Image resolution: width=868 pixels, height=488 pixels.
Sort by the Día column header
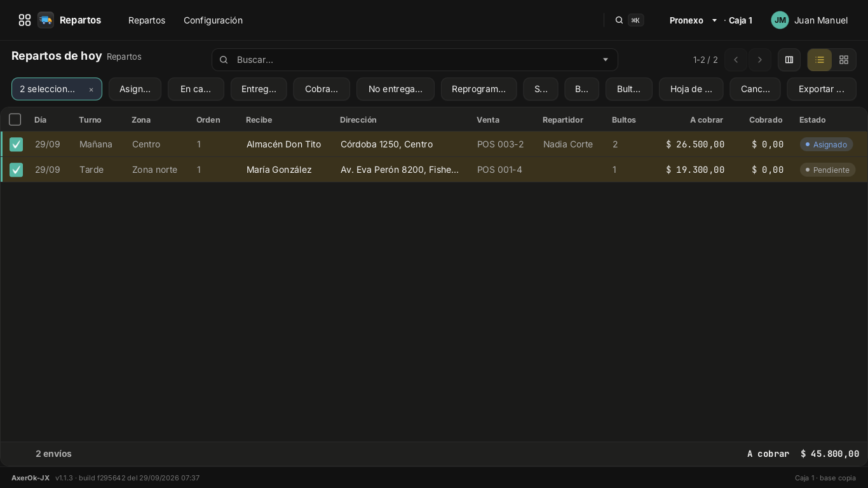tap(41, 119)
